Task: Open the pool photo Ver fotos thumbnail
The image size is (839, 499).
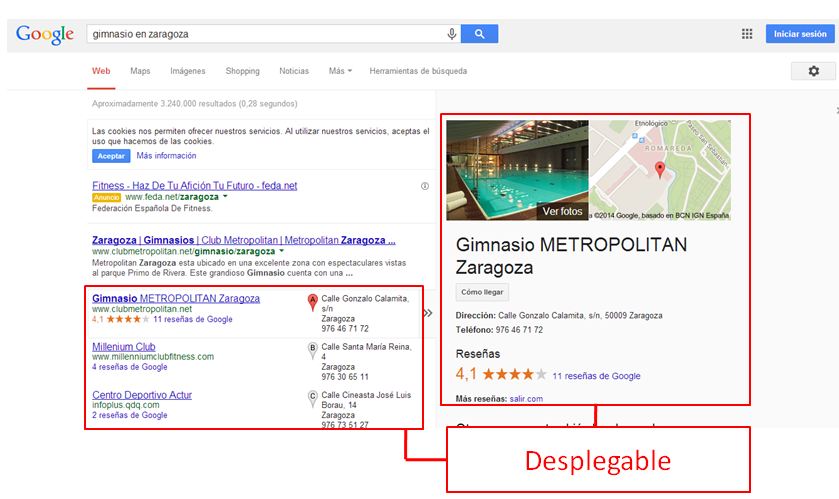Action: point(517,170)
